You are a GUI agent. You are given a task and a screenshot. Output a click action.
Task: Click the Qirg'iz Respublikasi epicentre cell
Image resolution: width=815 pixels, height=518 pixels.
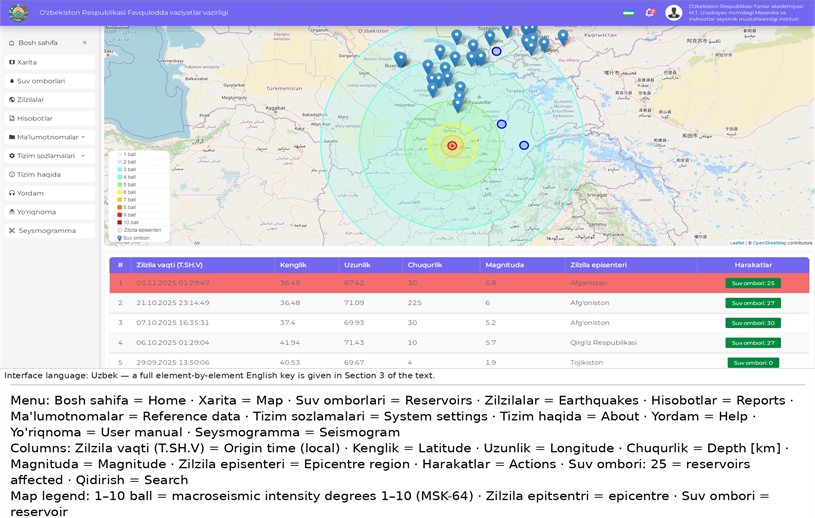(603, 343)
